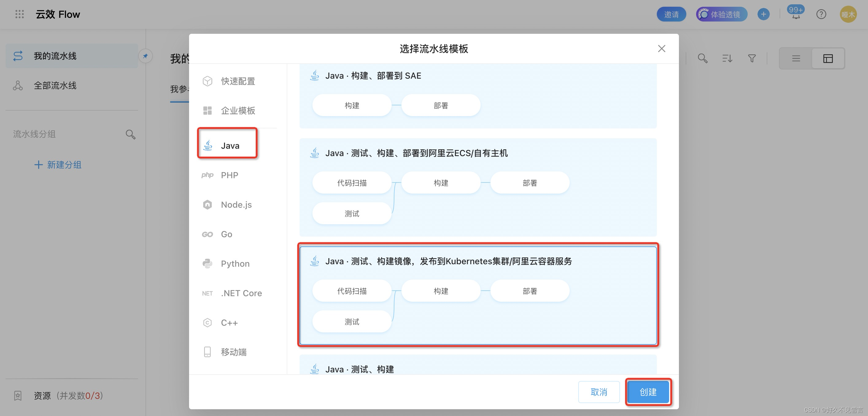868x416 pixels.
Task: Open user avatar 哑木 menu
Action: pos(848,14)
